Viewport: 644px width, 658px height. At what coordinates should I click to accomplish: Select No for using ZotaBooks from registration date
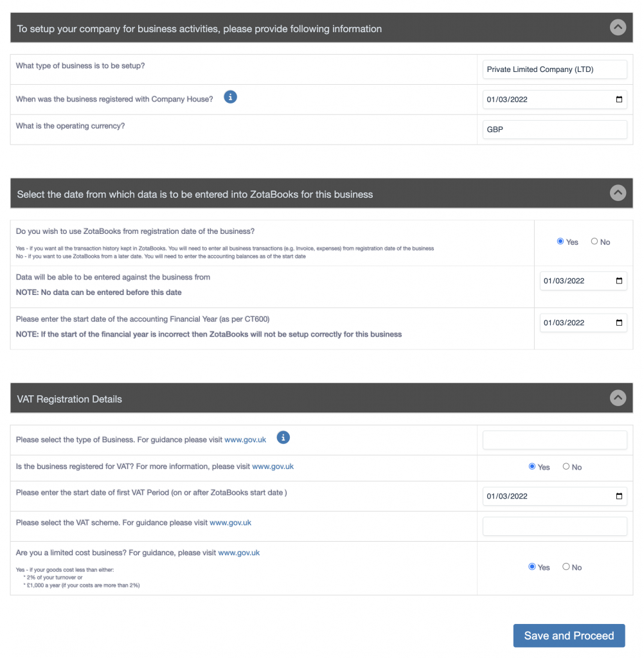[595, 242]
